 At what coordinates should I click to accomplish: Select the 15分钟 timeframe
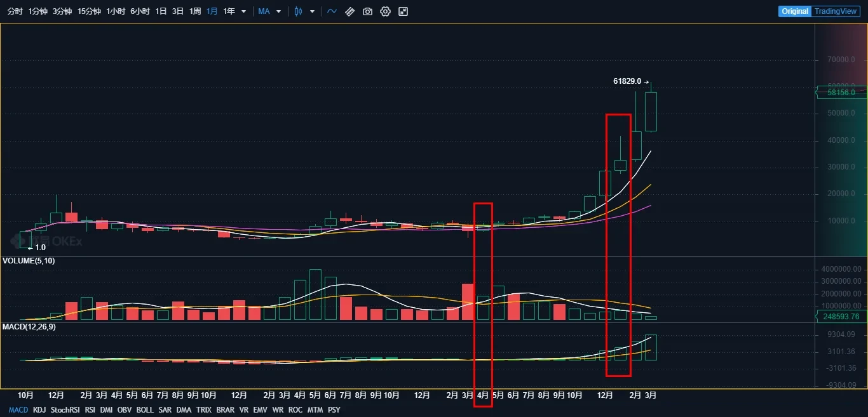click(x=89, y=11)
